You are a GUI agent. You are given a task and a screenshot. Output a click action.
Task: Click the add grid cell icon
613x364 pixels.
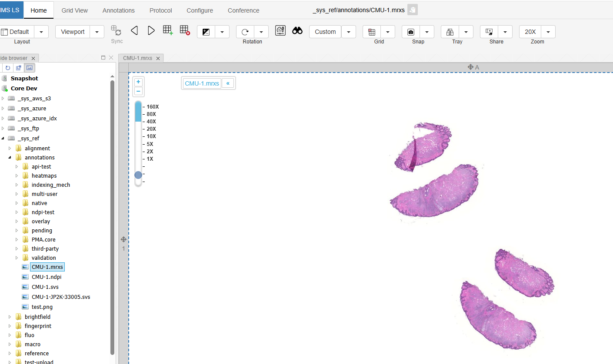pos(168,30)
